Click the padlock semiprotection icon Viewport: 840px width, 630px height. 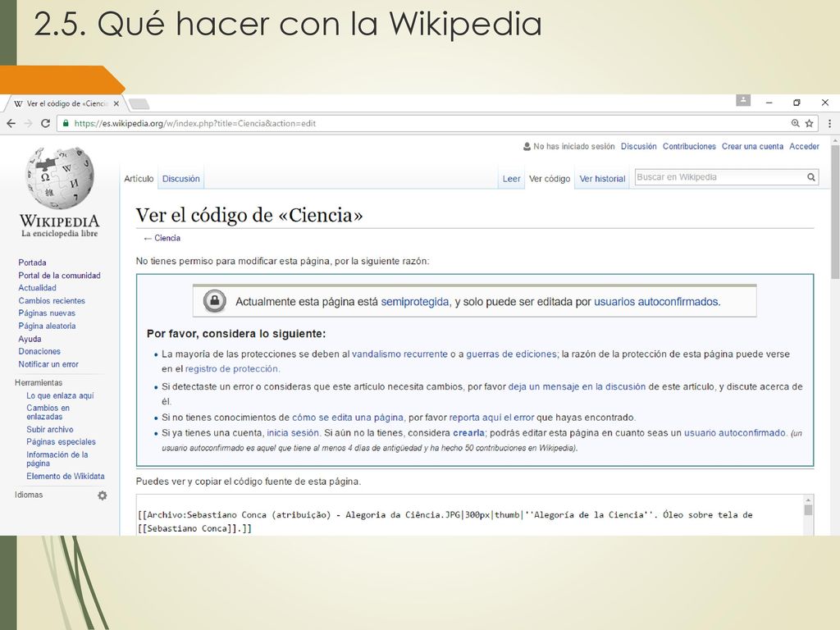[x=215, y=301]
